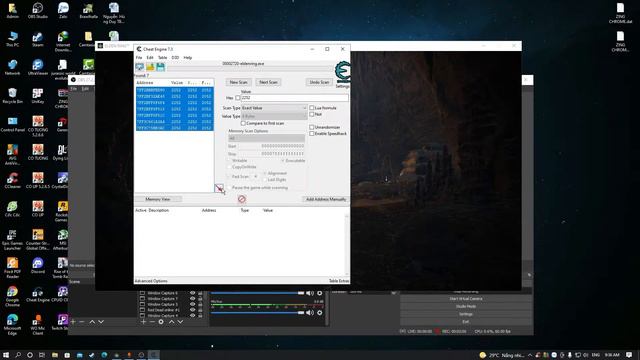The width and height of the screenshot is (640, 360).
Task: Open This PC desktop icon
Action: pos(12,39)
